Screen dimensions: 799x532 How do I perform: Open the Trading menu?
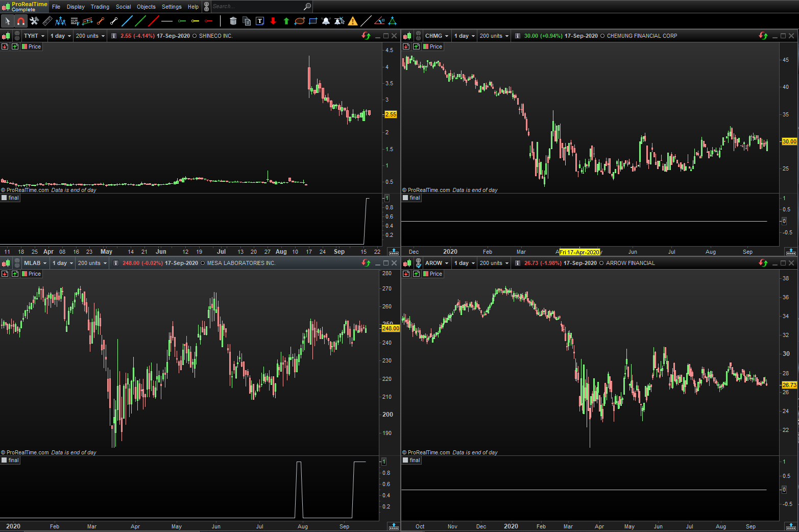[100, 7]
